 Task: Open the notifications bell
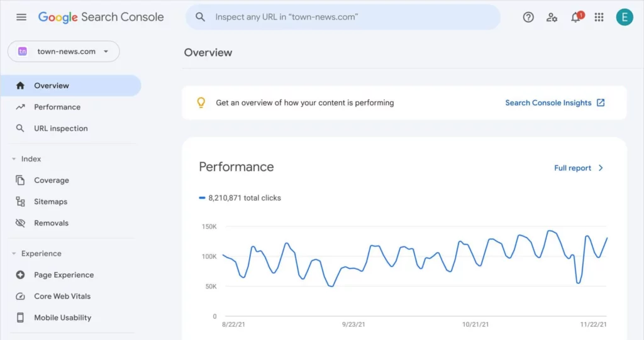[x=576, y=17]
